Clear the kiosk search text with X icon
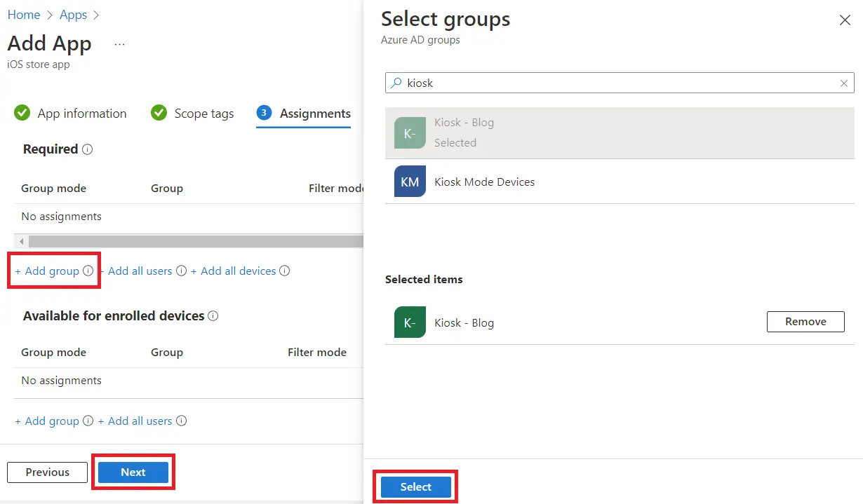863x504 pixels. click(844, 83)
